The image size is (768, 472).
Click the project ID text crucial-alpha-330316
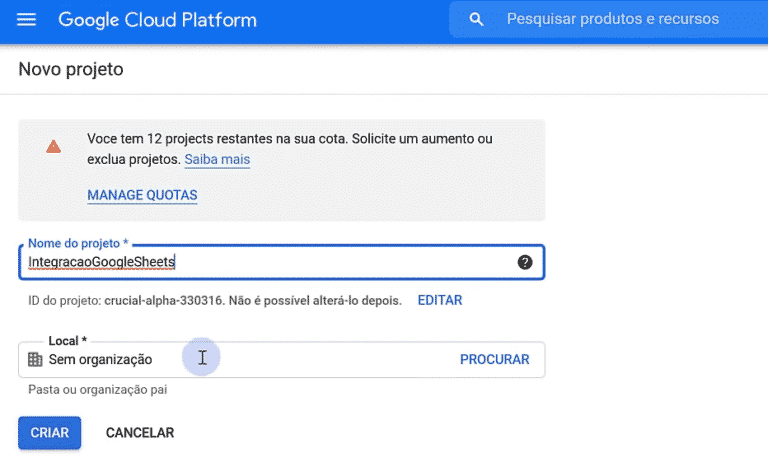pyautogui.click(x=164, y=300)
